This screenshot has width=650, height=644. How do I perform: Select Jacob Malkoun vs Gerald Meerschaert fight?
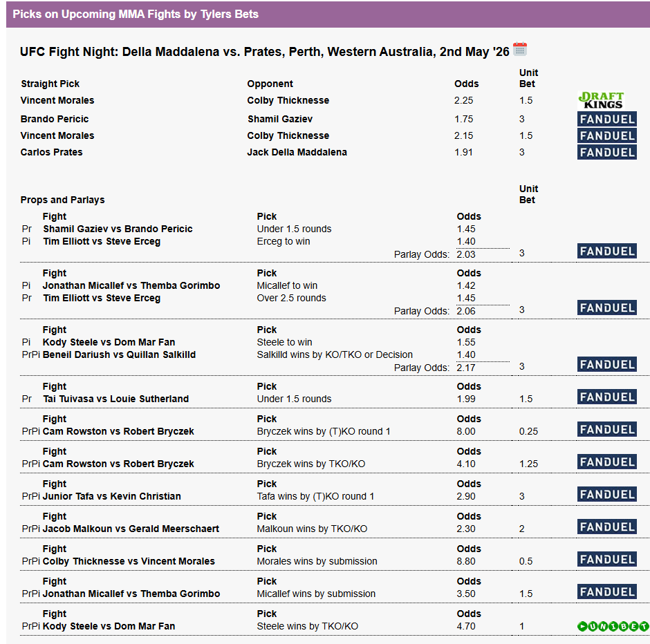131,529
